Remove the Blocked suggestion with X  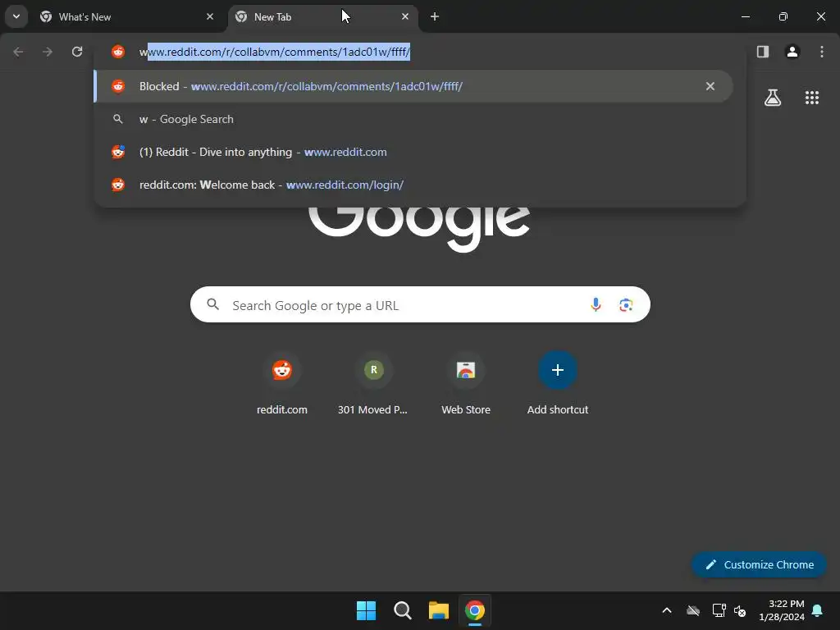tap(710, 86)
